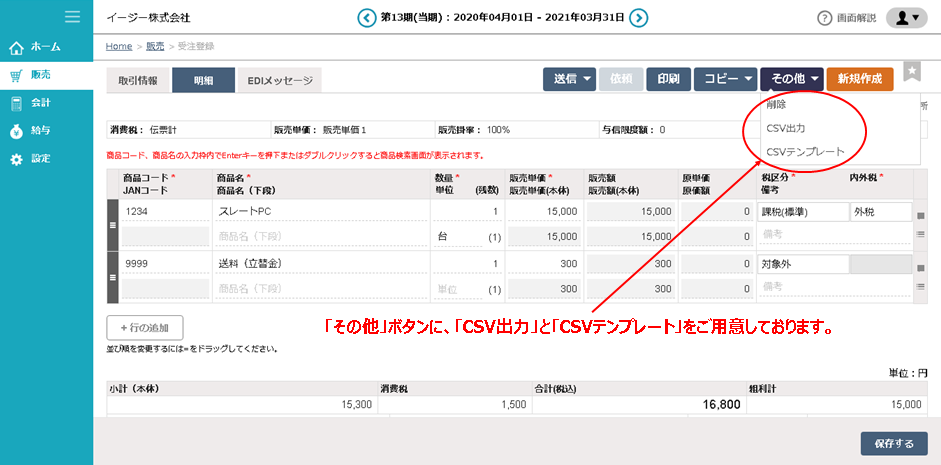Screen dimensions: 941x465
Task: Grab the drag handle for row 1234
Action: point(113,226)
